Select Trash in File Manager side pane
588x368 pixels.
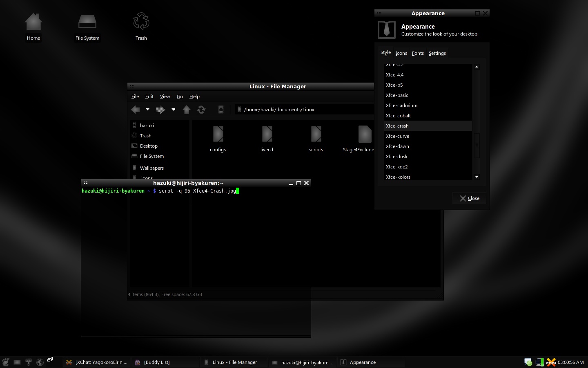pyautogui.click(x=160, y=136)
